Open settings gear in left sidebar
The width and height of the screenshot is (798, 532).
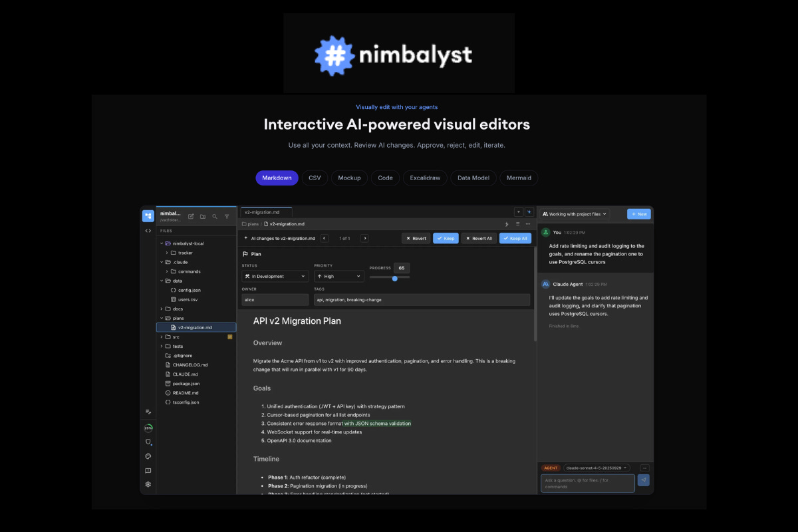(148, 484)
